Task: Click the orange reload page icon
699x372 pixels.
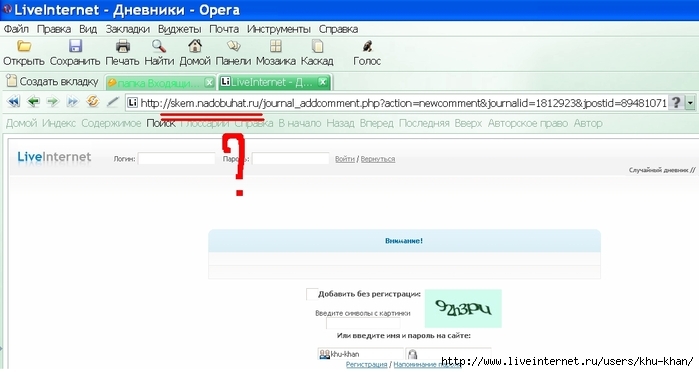Action: point(92,102)
